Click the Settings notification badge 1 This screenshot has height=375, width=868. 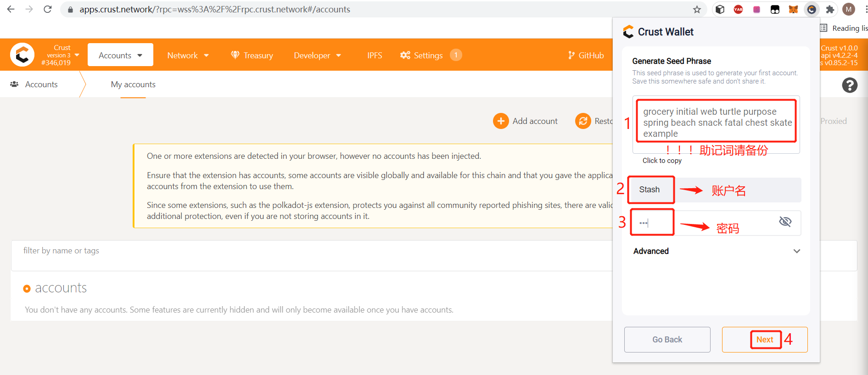[456, 55]
